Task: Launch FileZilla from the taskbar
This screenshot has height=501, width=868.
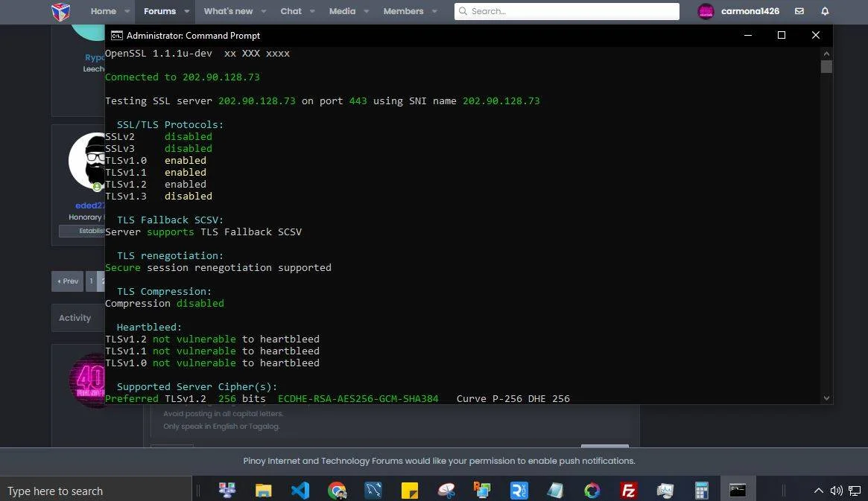Action: (628, 490)
